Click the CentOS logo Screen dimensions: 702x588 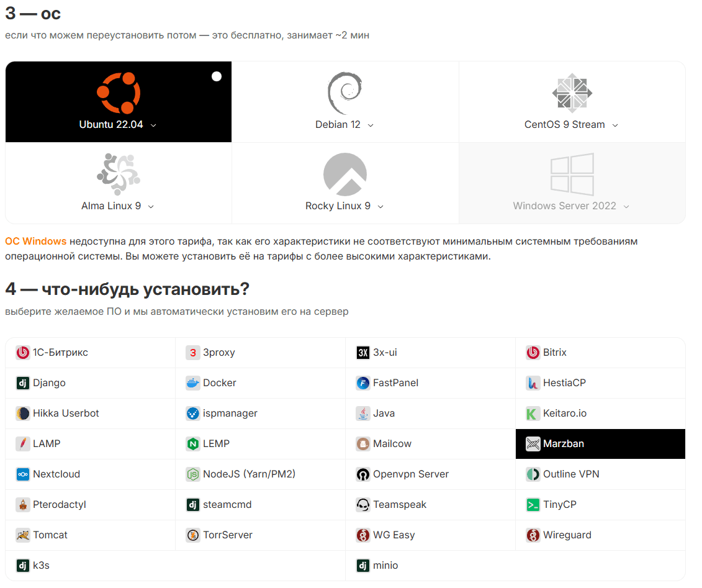[x=572, y=93]
